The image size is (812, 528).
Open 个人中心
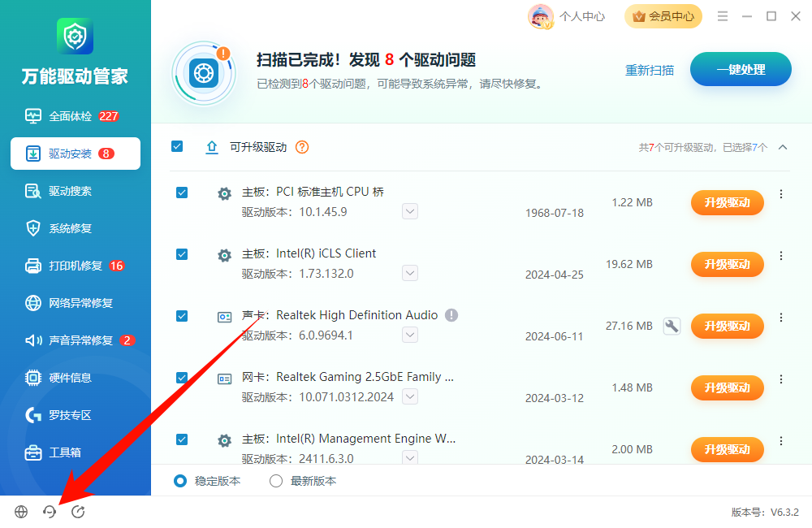coord(582,16)
